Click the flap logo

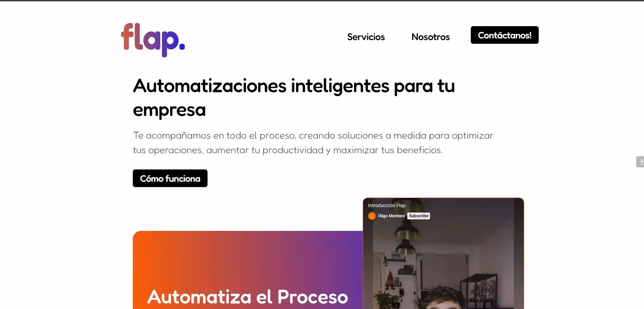pyautogui.click(x=153, y=40)
